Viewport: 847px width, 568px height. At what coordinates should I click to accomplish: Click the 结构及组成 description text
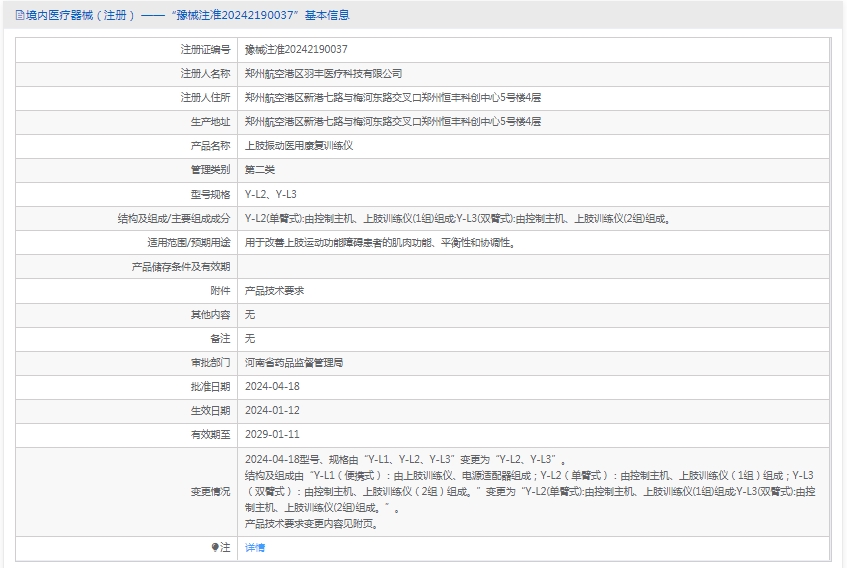(x=457, y=218)
